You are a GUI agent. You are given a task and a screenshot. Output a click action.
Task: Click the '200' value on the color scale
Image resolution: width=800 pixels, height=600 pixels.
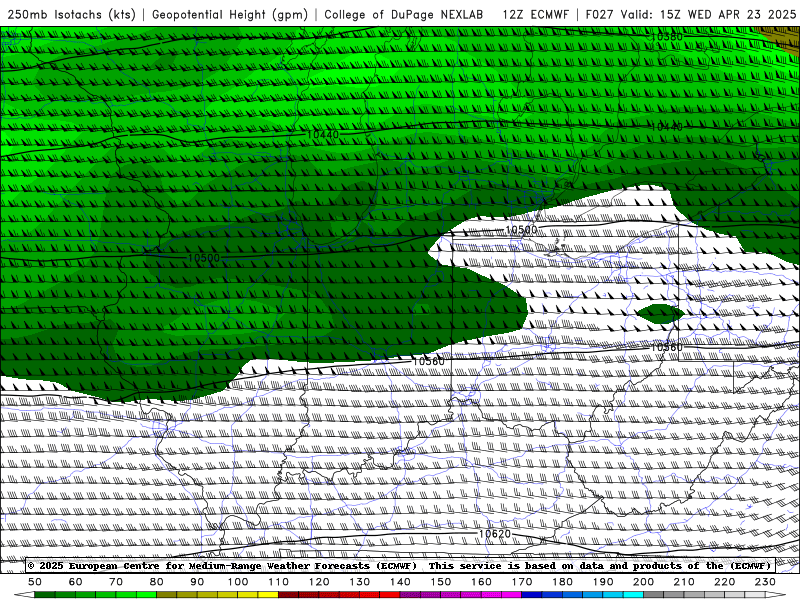(x=643, y=582)
